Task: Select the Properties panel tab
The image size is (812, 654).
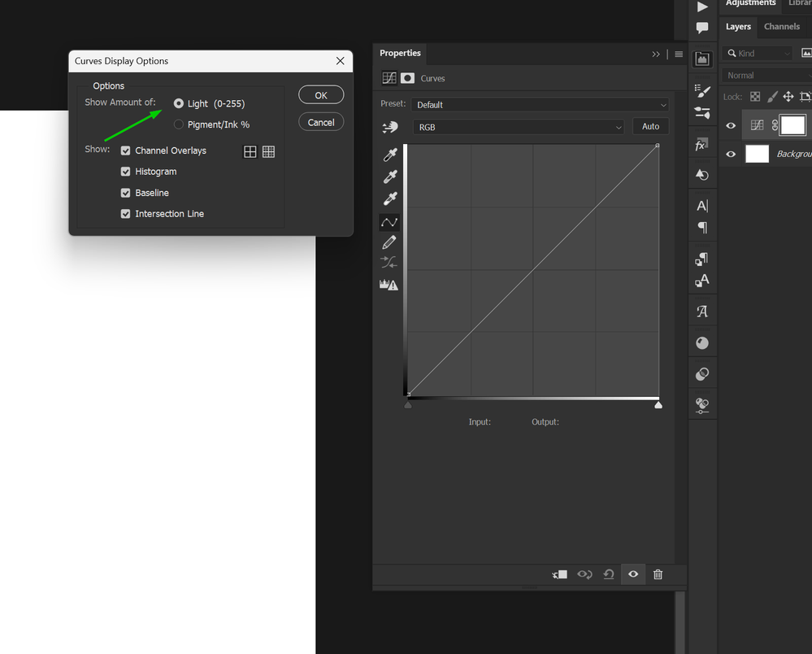Action: 400,53
